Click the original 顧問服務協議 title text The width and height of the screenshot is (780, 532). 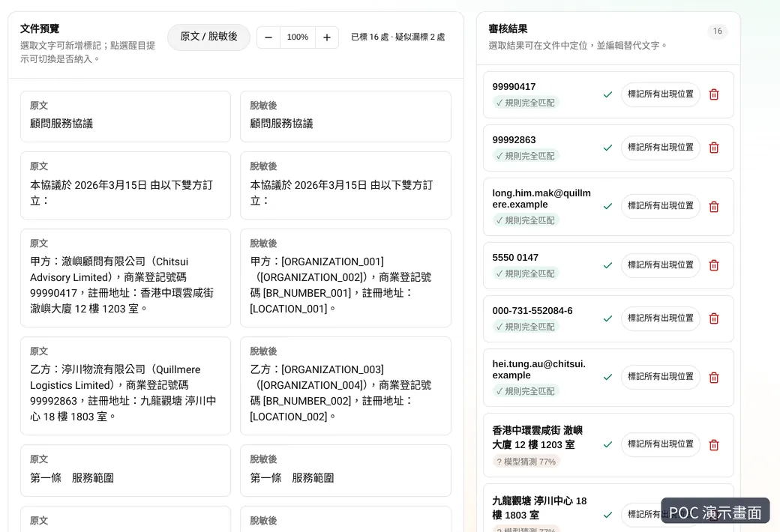click(x=61, y=124)
